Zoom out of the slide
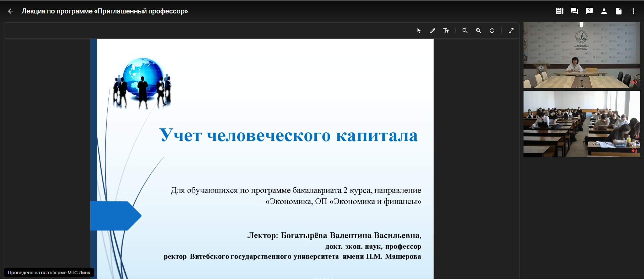Viewport: 644px width, 279px height. [x=465, y=31]
